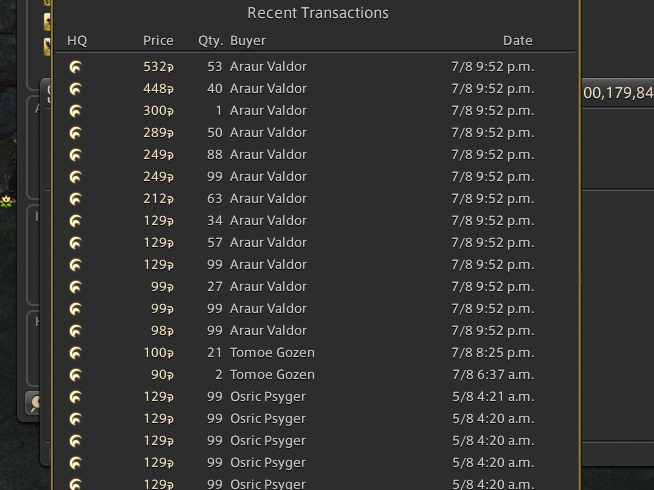Select the 90 gil price cell
The width and height of the screenshot is (654, 490).
pos(162,375)
